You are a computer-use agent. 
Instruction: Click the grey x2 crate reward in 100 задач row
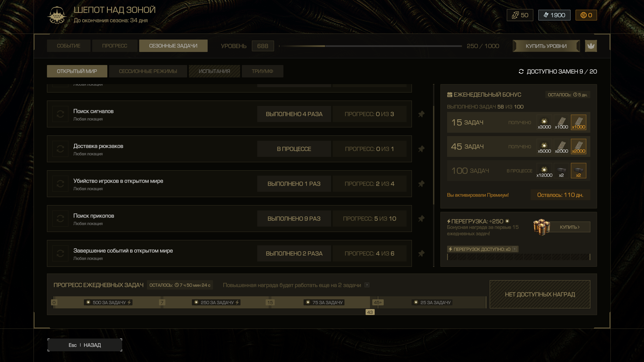(561, 171)
